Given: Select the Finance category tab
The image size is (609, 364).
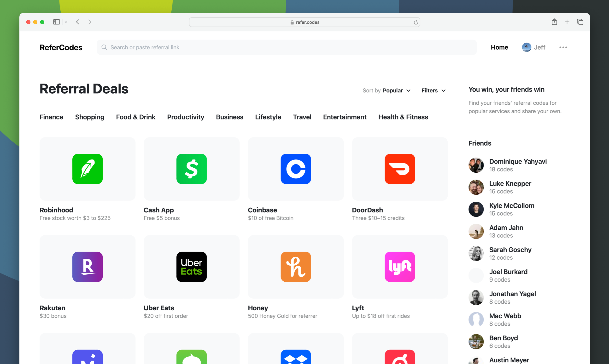Looking at the screenshot, I should pyautogui.click(x=52, y=117).
